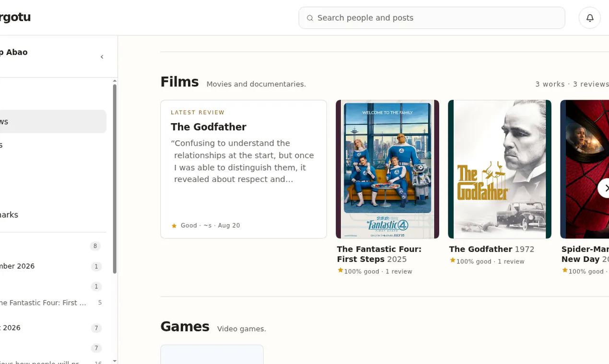The height and width of the screenshot is (364, 609).
Task: Focus the Search people and posts field
Action: (x=432, y=18)
